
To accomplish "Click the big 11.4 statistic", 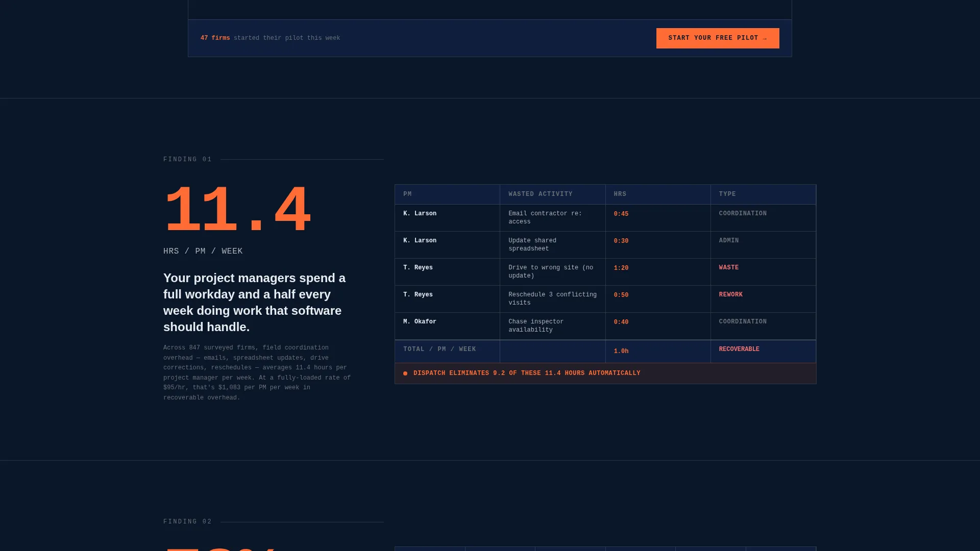I will click(237, 210).
